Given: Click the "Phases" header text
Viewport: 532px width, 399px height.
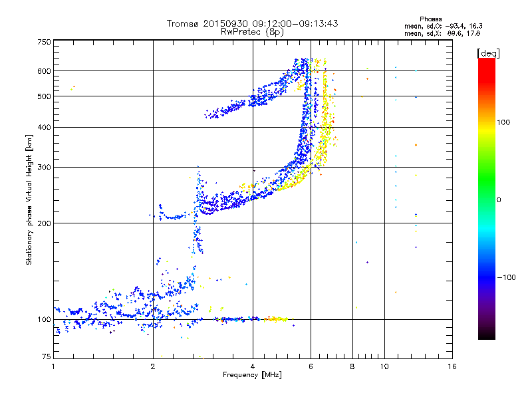Looking at the screenshot, I should click(x=430, y=19).
